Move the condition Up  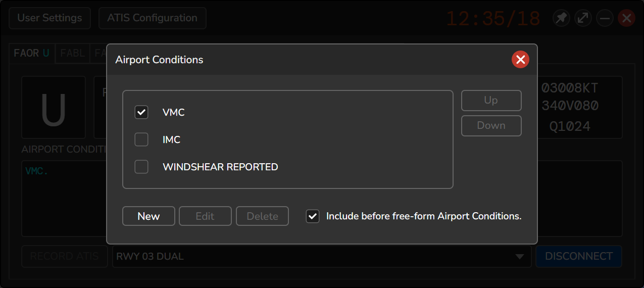[x=491, y=101]
